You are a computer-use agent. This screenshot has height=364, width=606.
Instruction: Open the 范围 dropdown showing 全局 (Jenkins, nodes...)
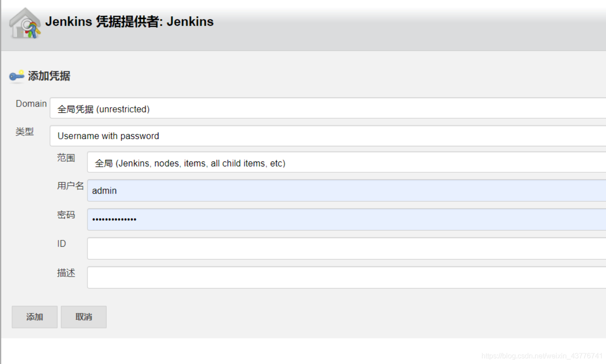[x=347, y=163]
